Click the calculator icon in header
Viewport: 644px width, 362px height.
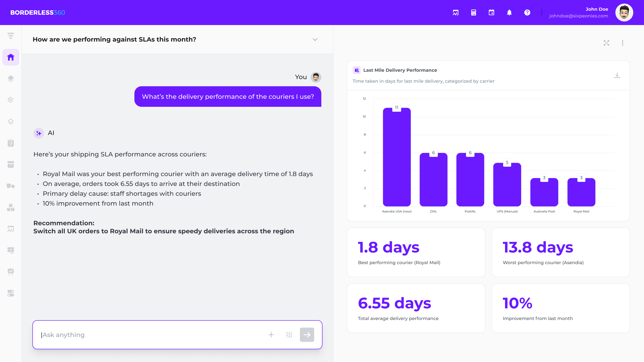474,13
